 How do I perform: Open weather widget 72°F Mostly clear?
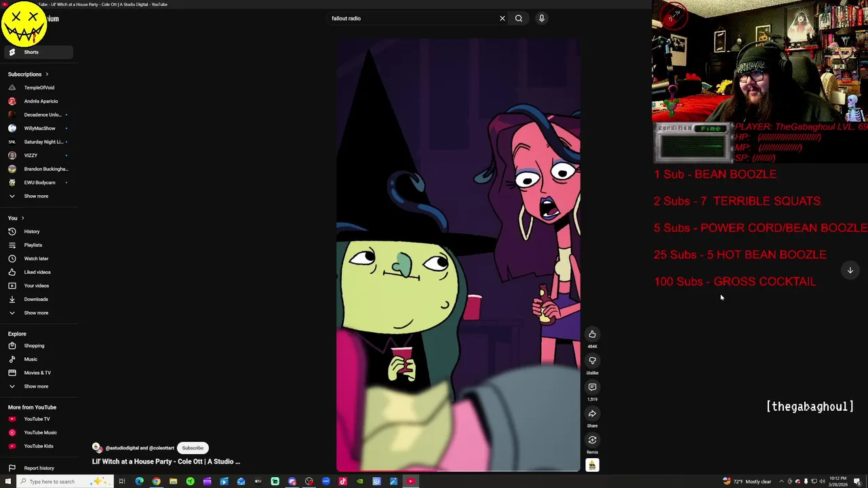(x=747, y=481)
